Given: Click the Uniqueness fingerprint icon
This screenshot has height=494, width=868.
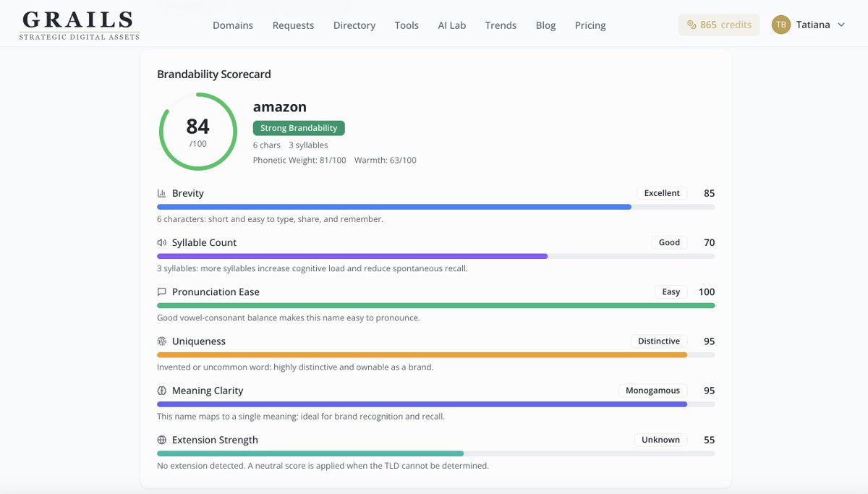Looking at the screenshot, I should [162, 341].
